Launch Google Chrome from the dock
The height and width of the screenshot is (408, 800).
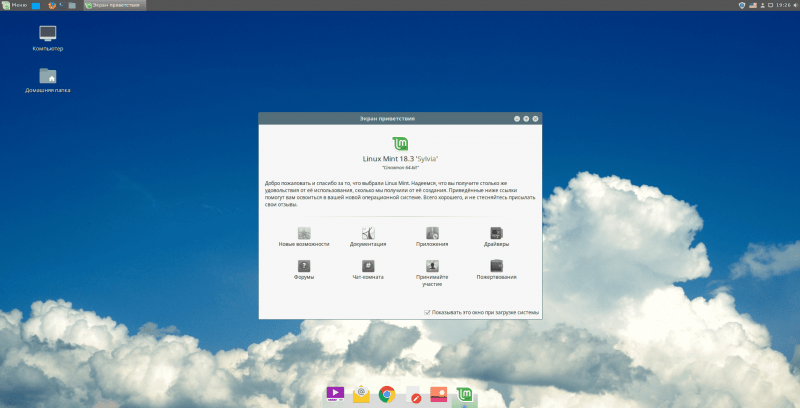(x=387, y=394)
